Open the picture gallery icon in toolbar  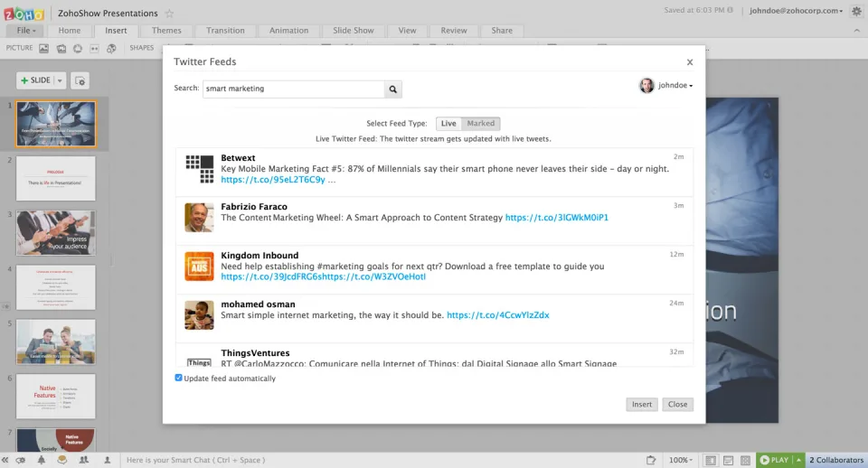click(x=61, y=49)
